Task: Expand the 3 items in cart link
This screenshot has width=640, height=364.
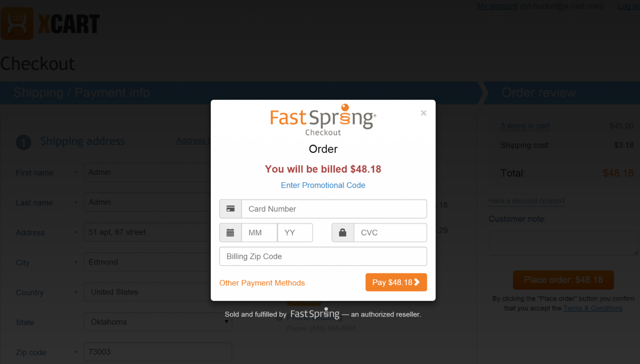Action: [x=525, y=126]
